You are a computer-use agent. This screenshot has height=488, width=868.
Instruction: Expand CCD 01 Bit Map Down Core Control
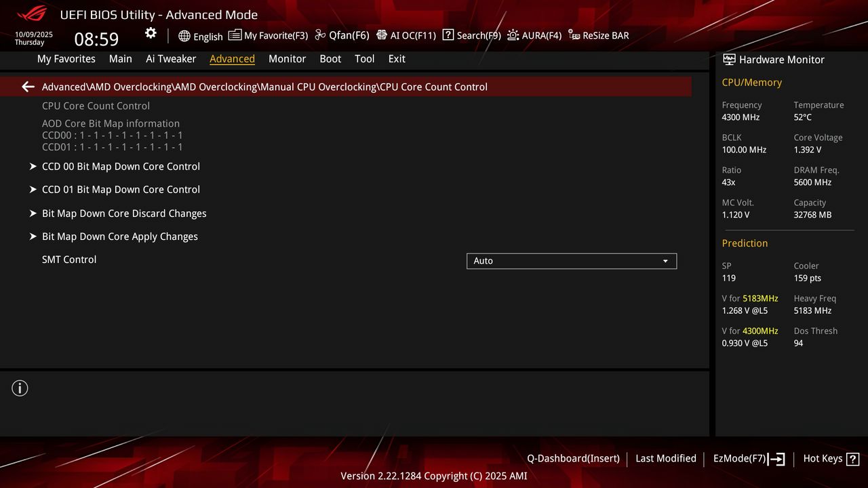click(x=121, y=190)
